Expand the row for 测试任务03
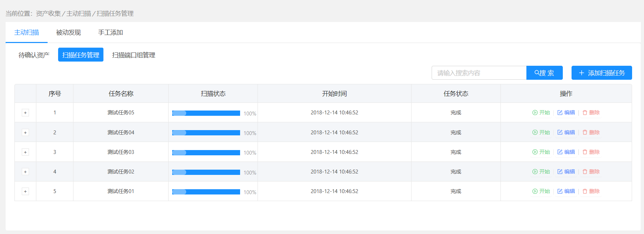 click(25, 152)
